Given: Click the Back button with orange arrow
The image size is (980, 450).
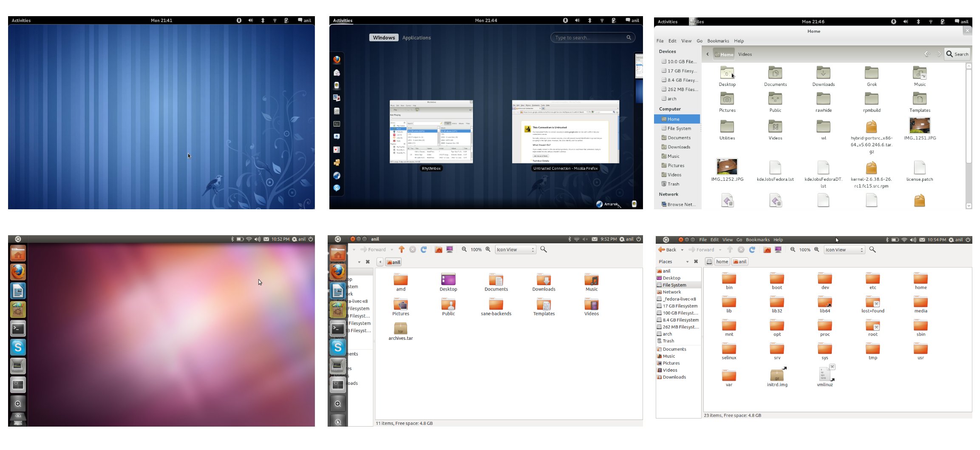Looking at the screenshot, I should pyautogui.click(x=667, y=250).
